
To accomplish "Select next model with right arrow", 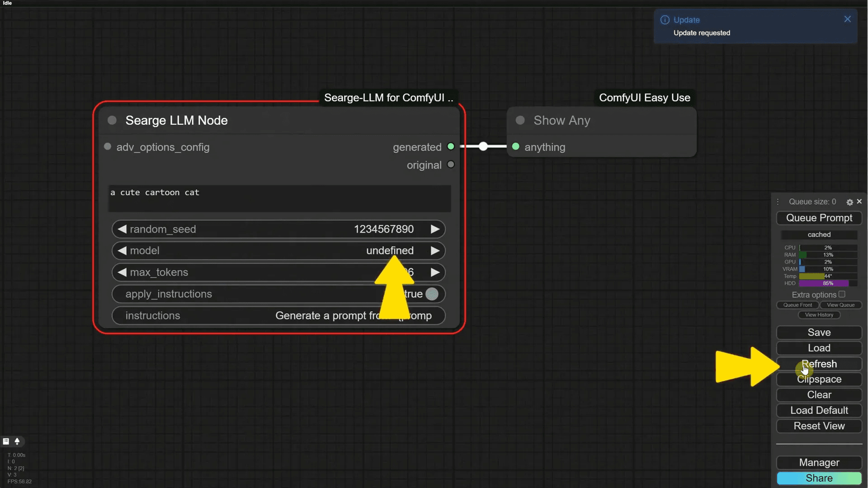I will (x=435, y=251).
